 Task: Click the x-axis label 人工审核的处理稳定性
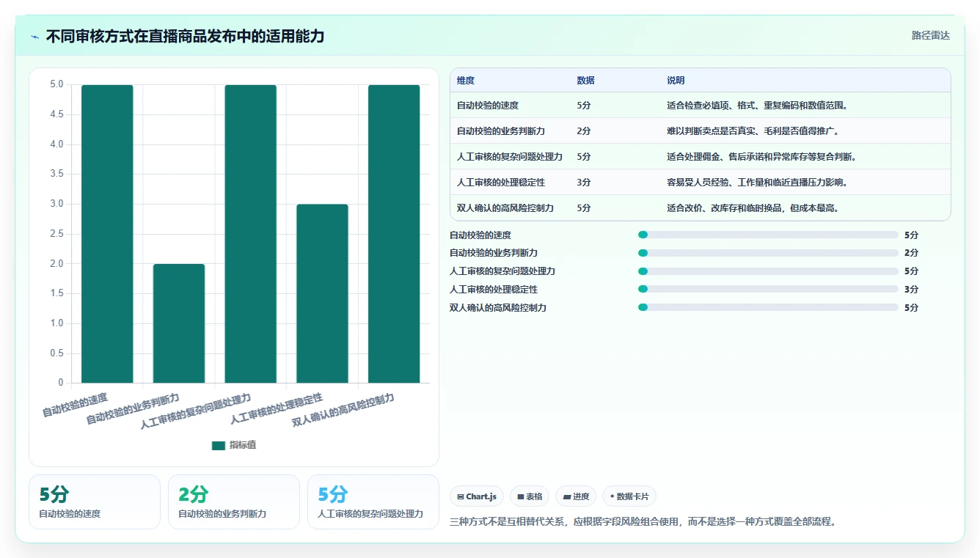pyautogui.click(x=277, y=409)
